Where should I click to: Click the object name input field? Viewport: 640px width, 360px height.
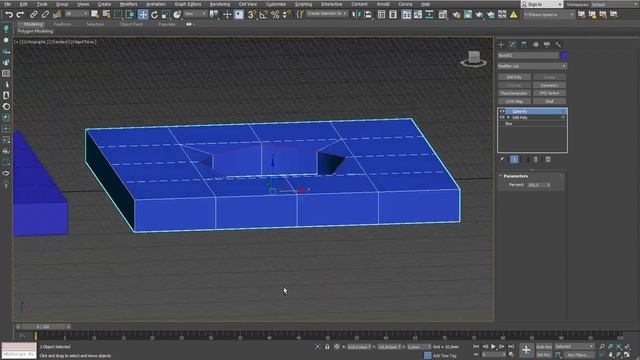tap(528, 56)
